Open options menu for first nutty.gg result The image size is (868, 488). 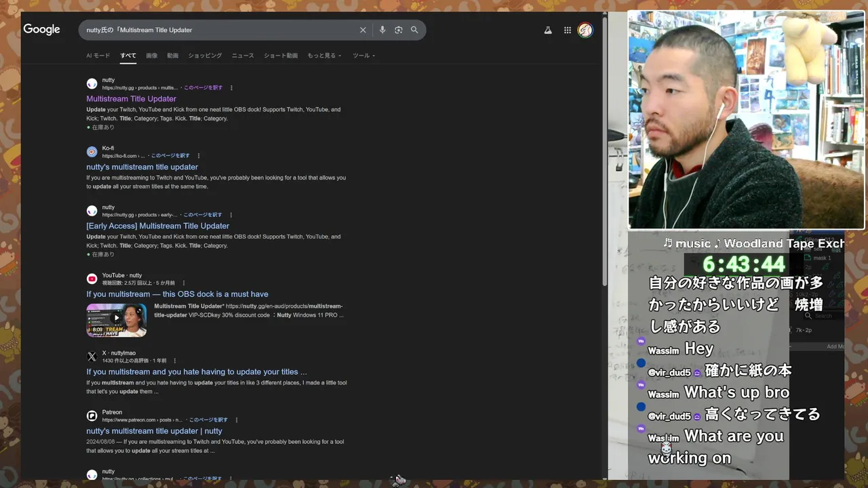[x=231, y=87]
